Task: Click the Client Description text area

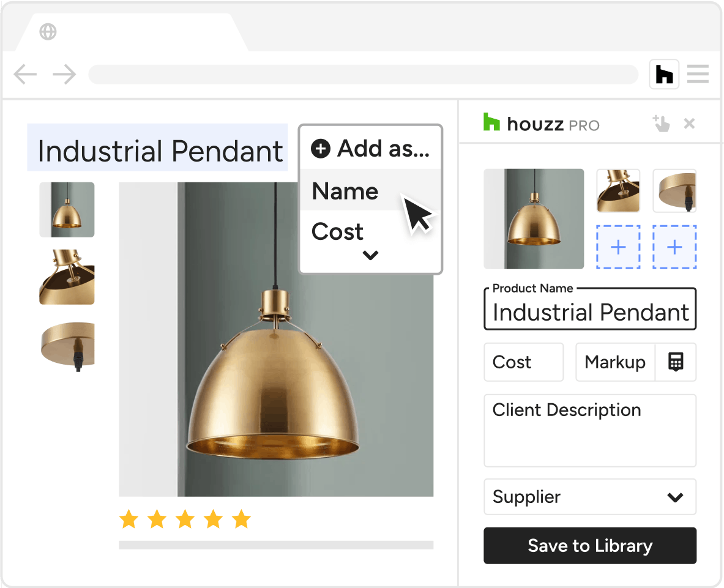Action: point(589,431)
